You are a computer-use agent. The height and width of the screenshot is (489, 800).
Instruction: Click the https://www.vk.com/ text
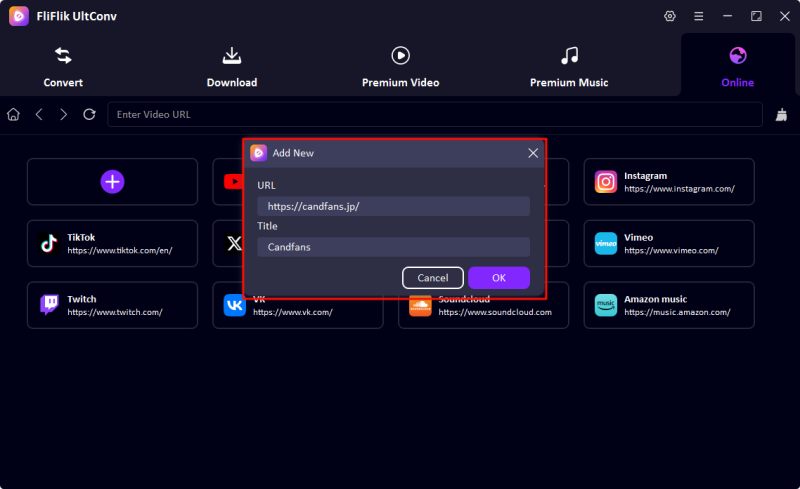(293, 312)
